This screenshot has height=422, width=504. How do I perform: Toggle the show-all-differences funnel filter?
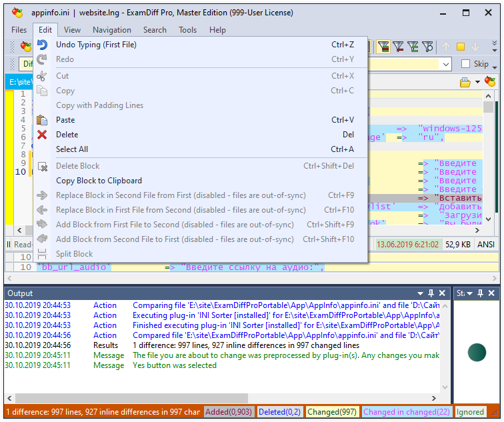pos(383,47)
